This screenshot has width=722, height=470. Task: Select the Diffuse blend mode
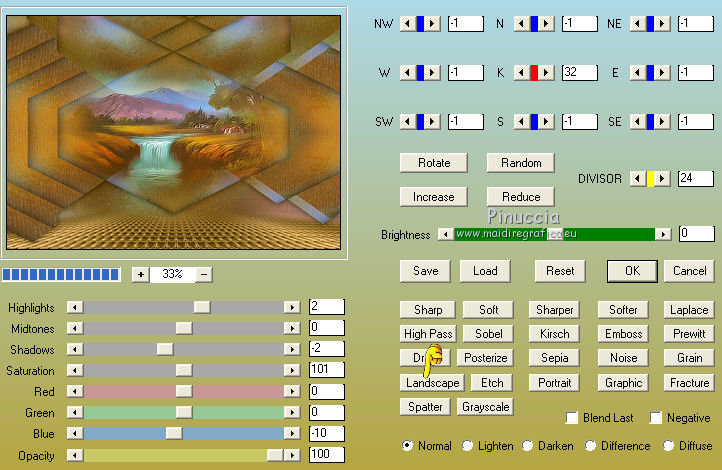(668, 446)
